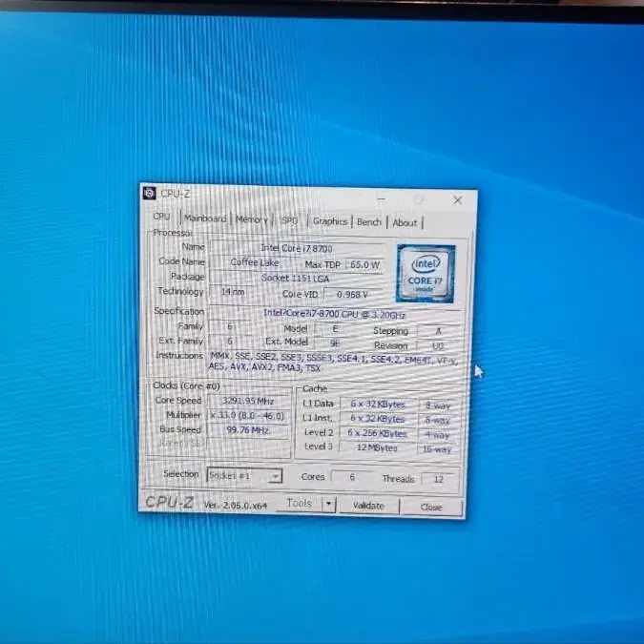This screenshot has height=644, width=644.
Task: Click the Threads count field showing 12
Action: click(439, 479)
